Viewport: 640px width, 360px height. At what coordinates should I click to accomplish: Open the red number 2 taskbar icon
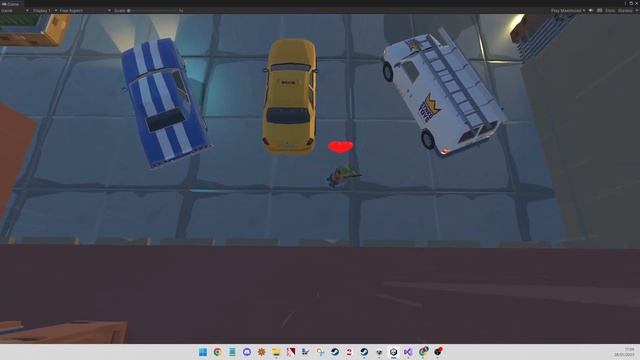(x=349, y=352)
